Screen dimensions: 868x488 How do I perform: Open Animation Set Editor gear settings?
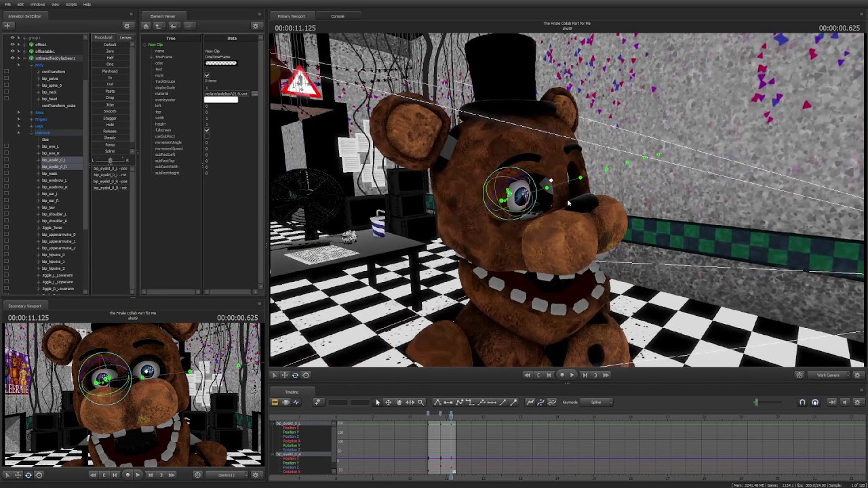coord(127,26)
